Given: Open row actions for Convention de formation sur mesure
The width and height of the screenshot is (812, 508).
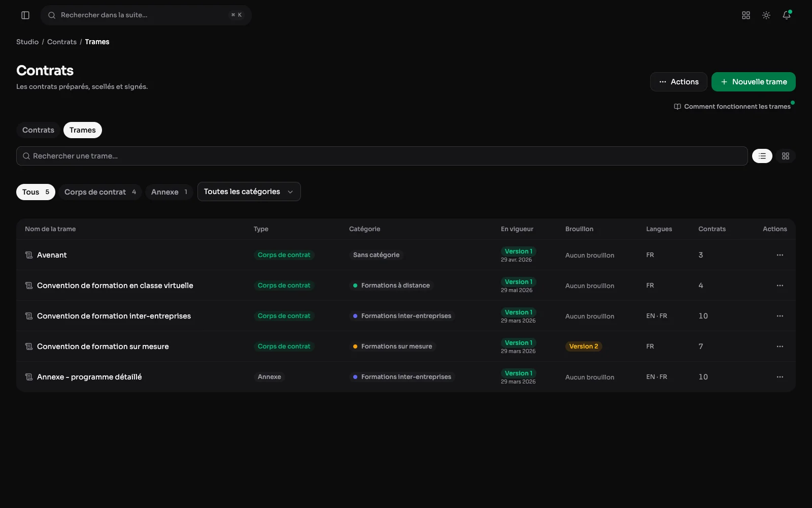Looking at the screenshot, I should tap(780, 346).
